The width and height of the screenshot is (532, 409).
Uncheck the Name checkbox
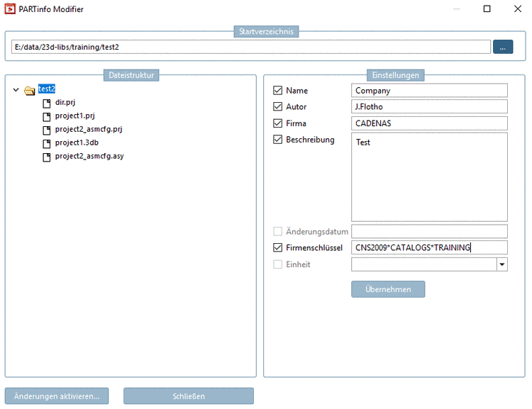point(277,90)
